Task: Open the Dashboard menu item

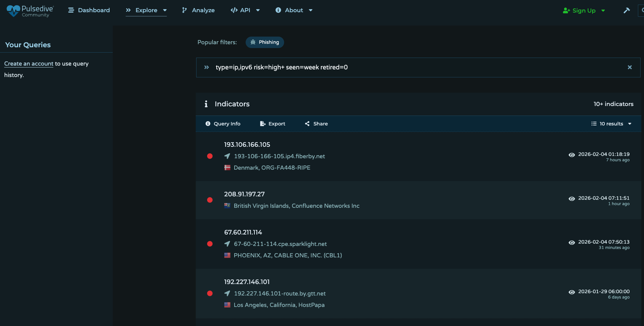Action: pos(89,10)
